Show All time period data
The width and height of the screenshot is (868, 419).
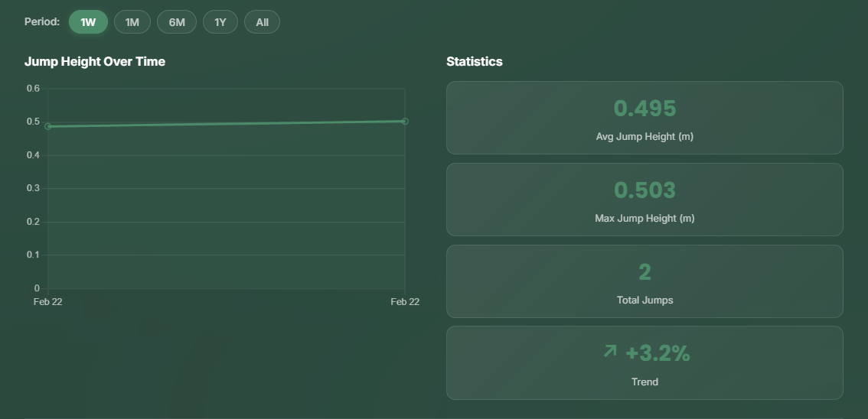point(262,22)
